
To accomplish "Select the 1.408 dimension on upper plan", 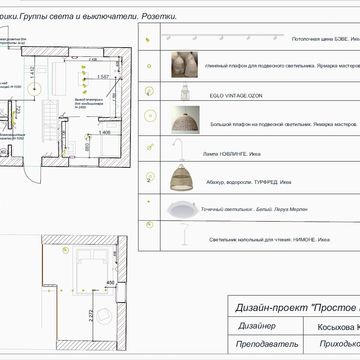I will click(105, 133).
